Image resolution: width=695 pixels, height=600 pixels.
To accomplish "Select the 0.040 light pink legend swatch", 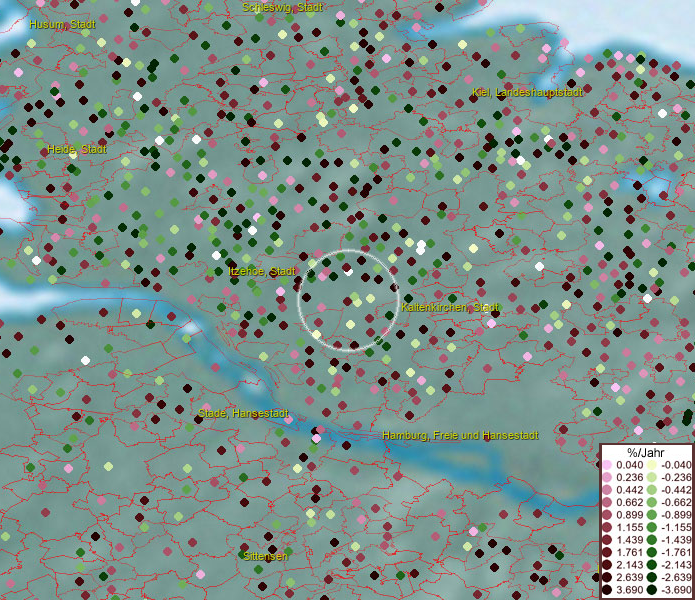I will click(x=607, y=465).
